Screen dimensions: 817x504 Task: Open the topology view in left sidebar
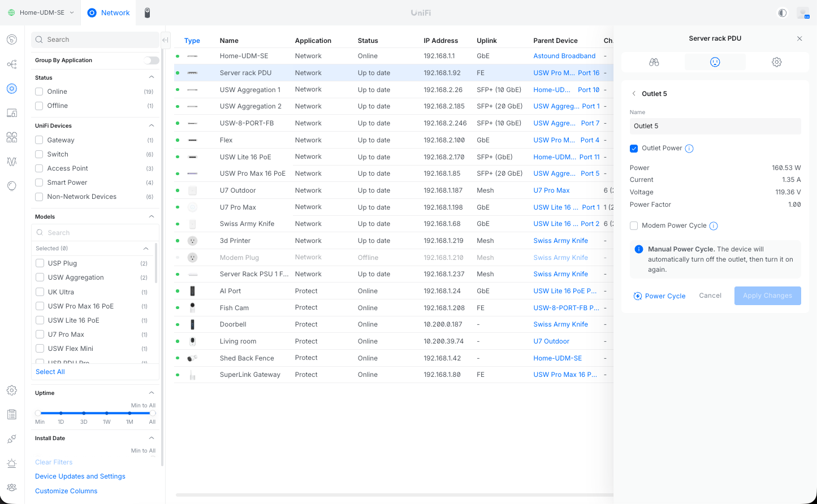[12, 64]
